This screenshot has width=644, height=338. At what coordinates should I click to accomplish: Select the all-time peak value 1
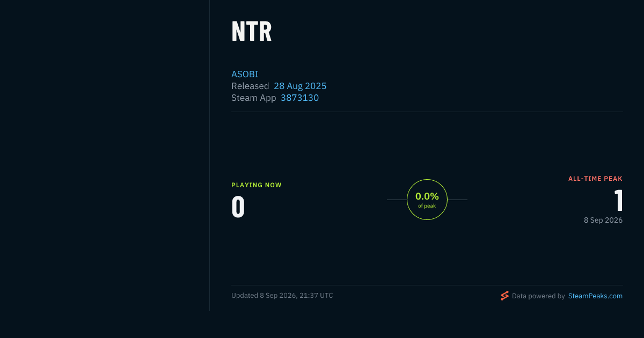pos(618,201)
